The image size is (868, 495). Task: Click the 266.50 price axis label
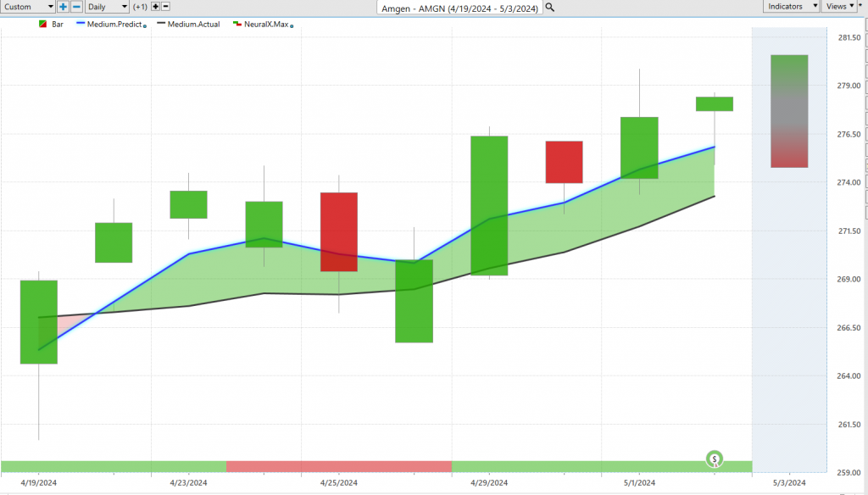(x=849, y=328)
